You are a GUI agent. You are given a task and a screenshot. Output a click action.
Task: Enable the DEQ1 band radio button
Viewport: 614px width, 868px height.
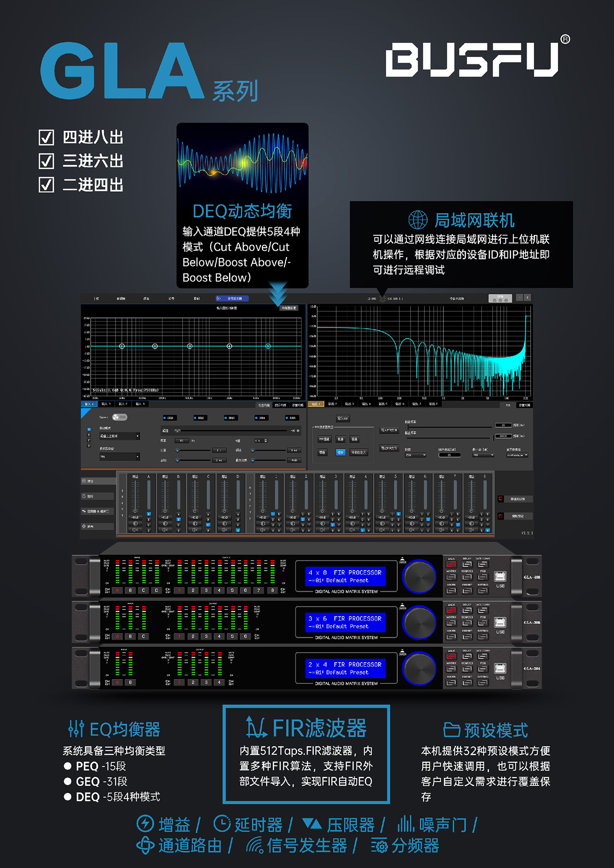[x=165, y=418]
